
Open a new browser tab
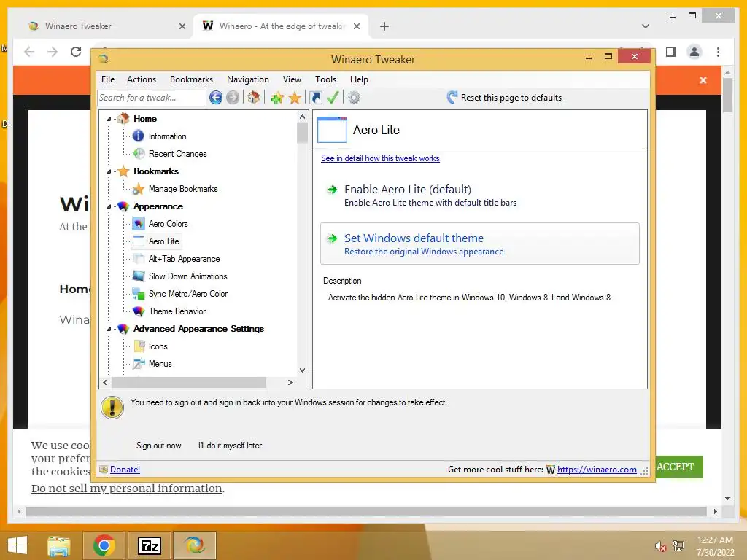tap(384, 26)
